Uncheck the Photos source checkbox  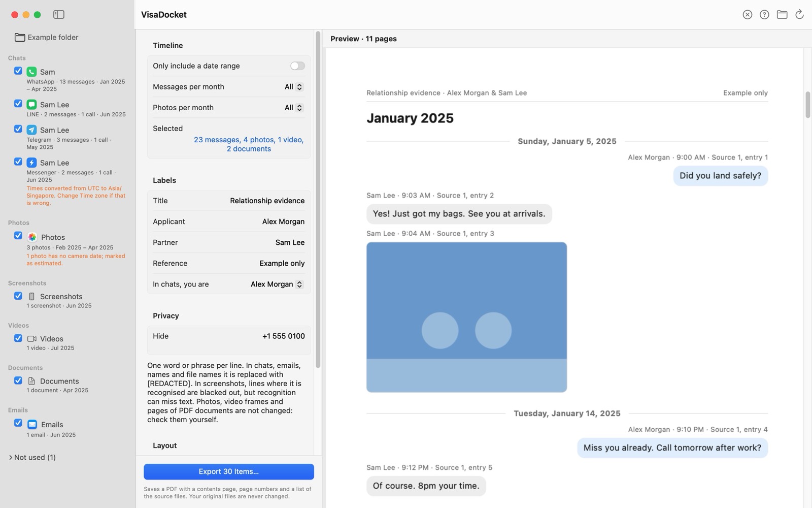point(18,236)
